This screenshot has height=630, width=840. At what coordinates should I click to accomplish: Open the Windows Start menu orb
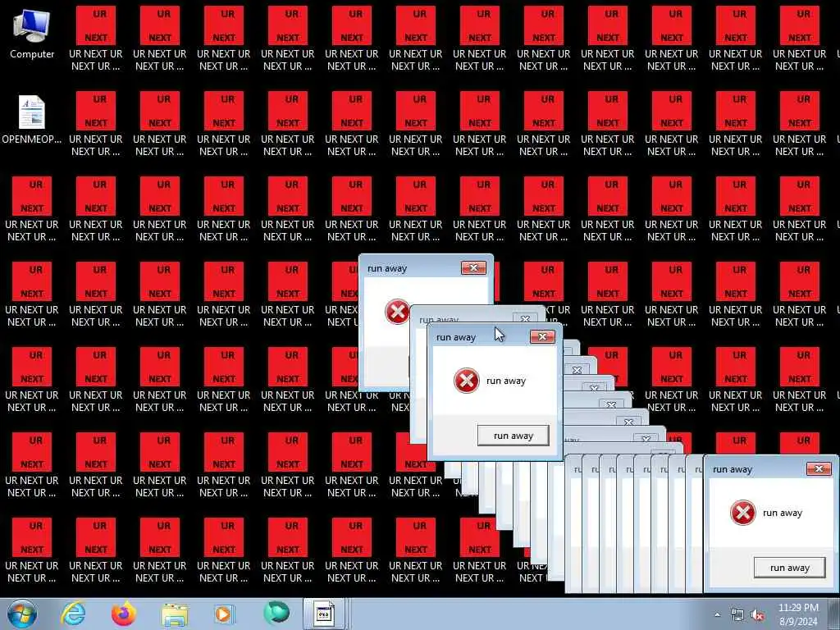(22, 614)
